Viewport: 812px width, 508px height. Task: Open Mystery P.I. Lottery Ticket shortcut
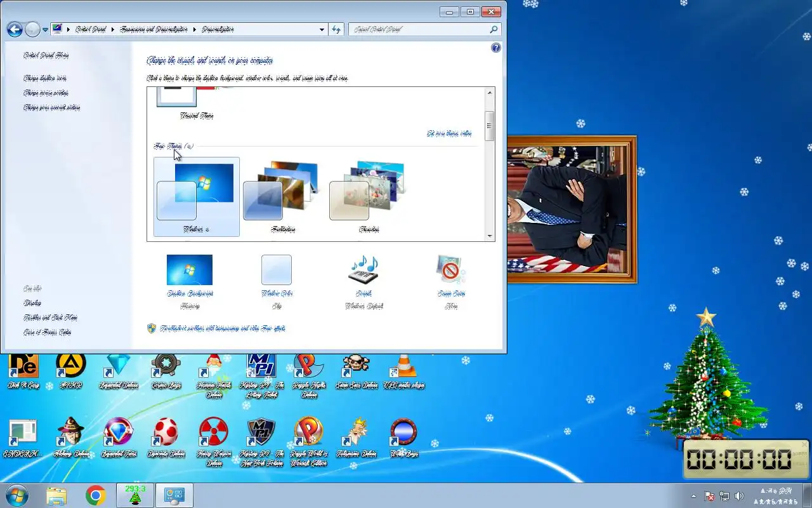point(261,375)
